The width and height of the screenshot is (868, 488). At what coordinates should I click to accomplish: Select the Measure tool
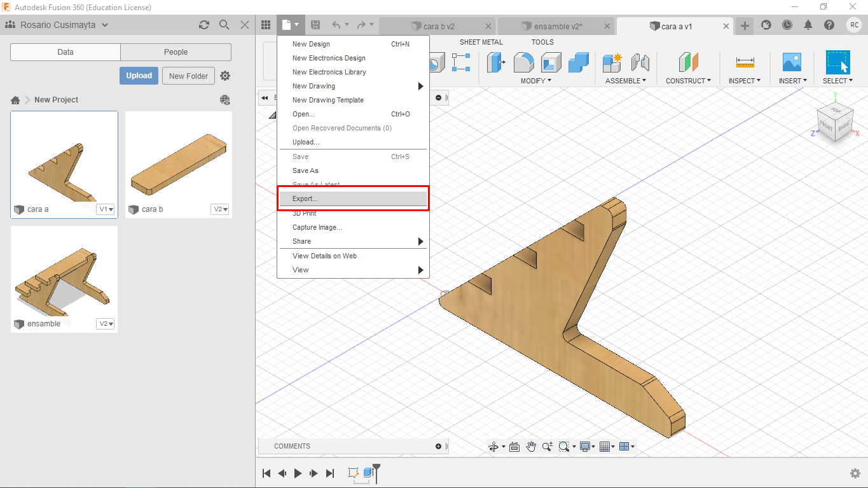[x=745, y=62]
